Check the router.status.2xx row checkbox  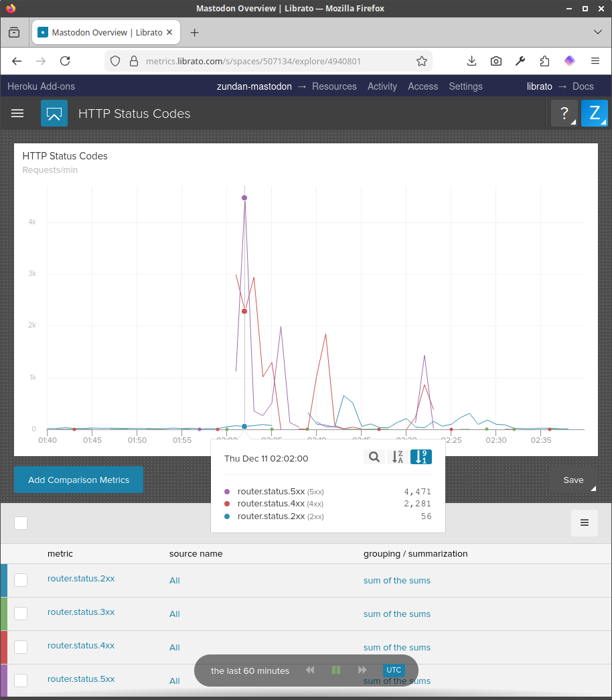point(21,580)
